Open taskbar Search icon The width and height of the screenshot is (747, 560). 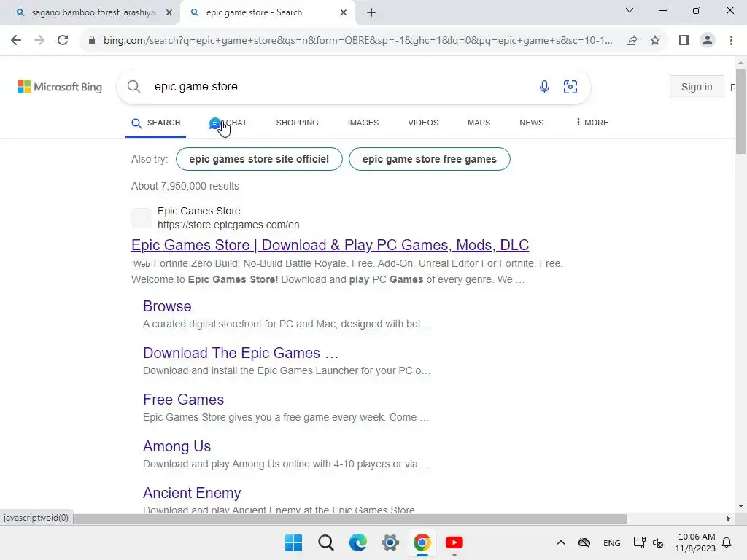[x=326, y=542]
